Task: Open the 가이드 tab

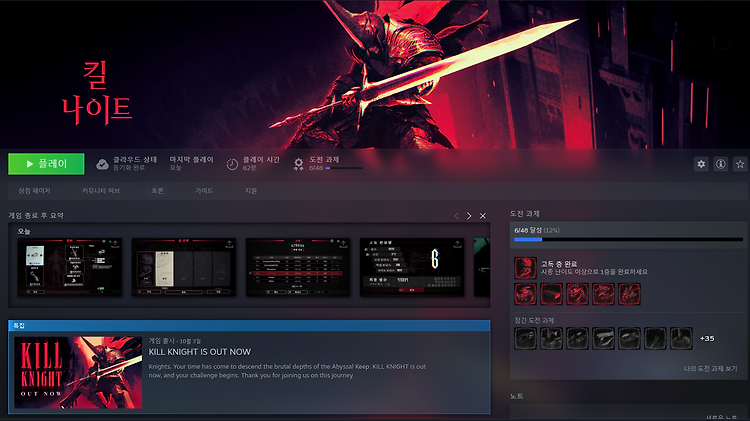Action: coord(204,190)
